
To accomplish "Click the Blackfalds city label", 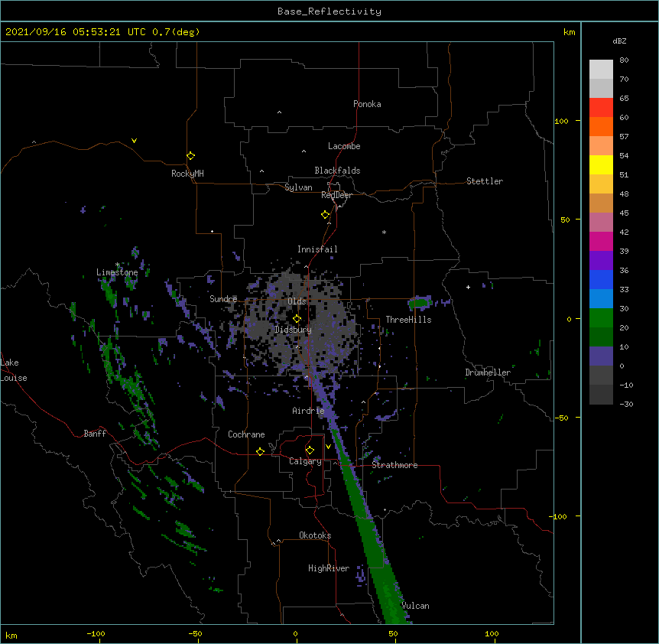I will tap(337, 171).
